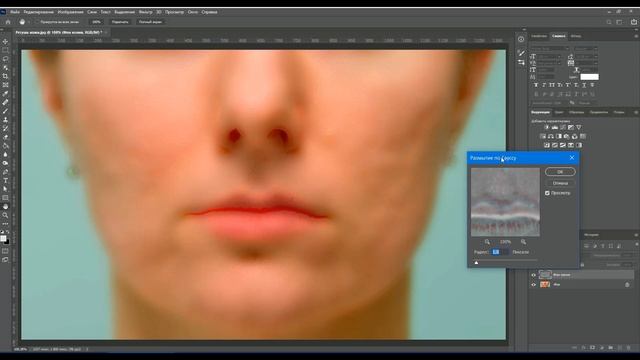Go to Photoshop Home screen icon

[x=8, y=22]
